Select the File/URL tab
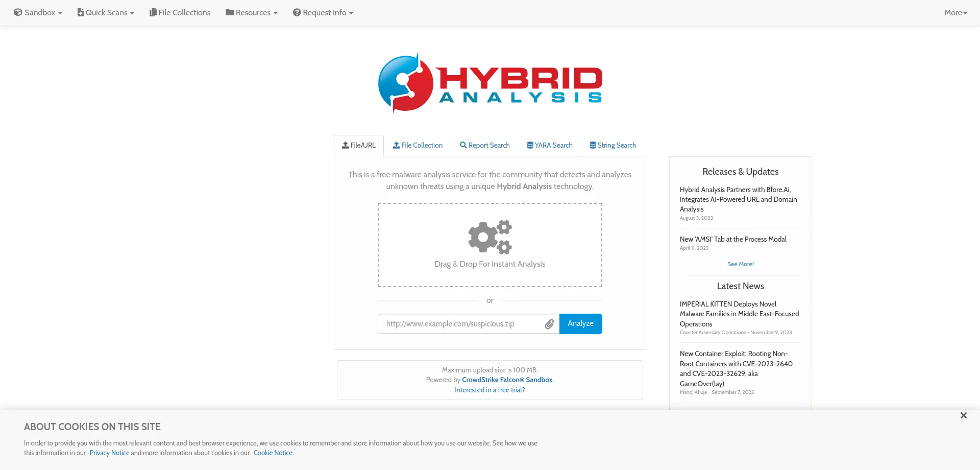The height and width of the screenshot is (470, 980). tap(359, 146)
